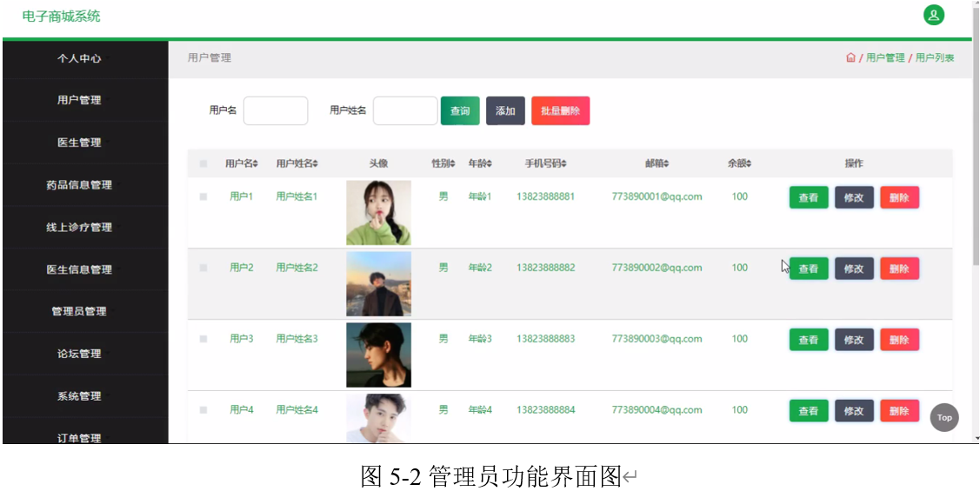
Task: Expand 线上诊疗管理 sidebar menu
Action: click(85, 228)
